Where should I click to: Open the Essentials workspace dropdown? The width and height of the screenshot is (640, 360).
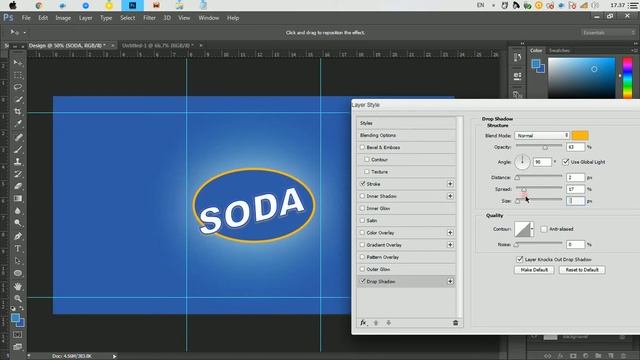(x=608, y=33)
